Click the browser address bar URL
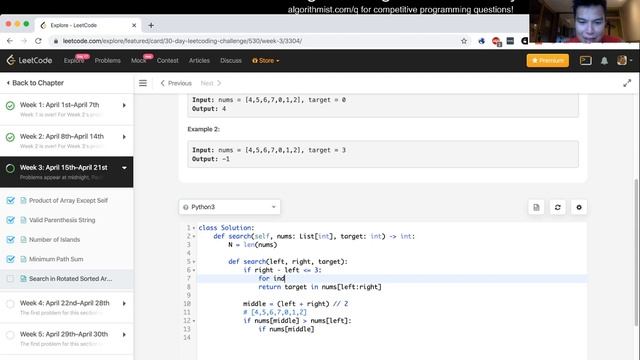The height and width of the screenshot is (360, 640). [x=182, y=41]
